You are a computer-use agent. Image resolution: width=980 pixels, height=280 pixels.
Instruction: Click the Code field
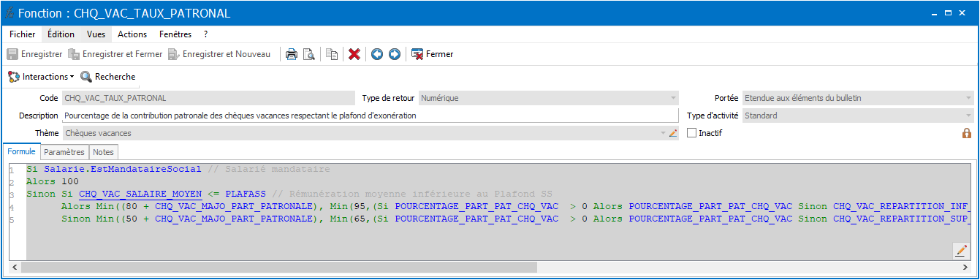point(208,98)
